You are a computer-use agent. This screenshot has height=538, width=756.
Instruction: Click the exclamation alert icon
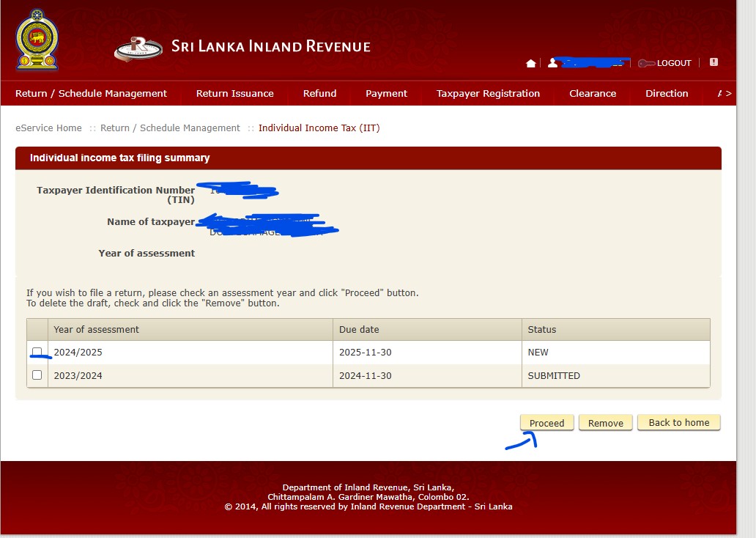[714, 62]
